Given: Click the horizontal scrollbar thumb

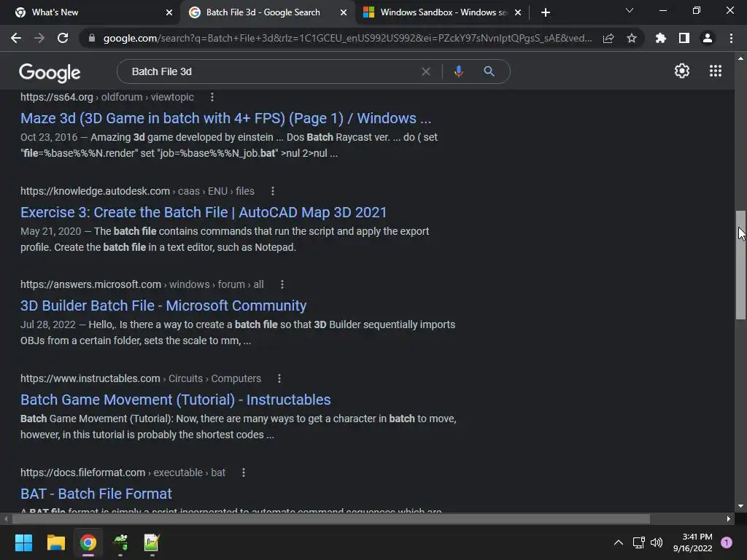Looking at the screenshot, I should pos(330,518).
